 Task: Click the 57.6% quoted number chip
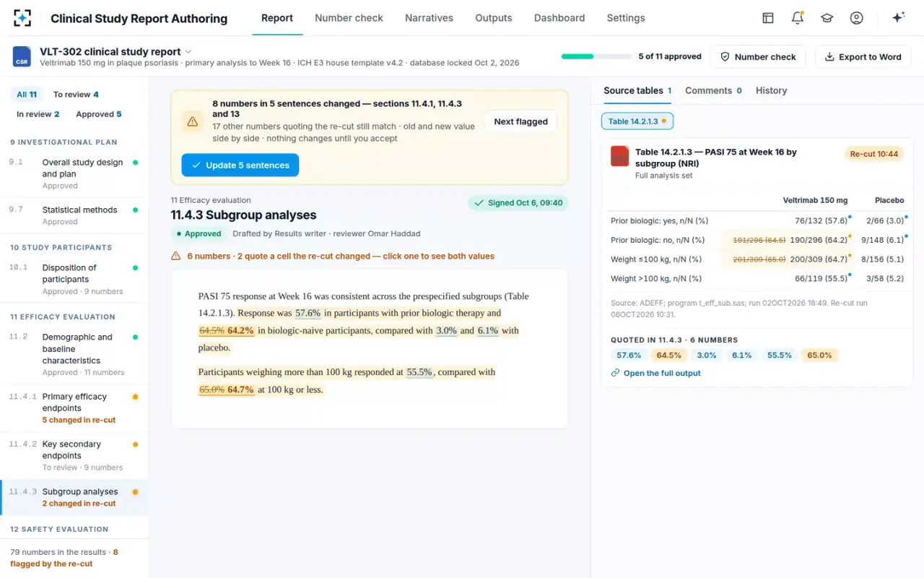click(629, 355)
